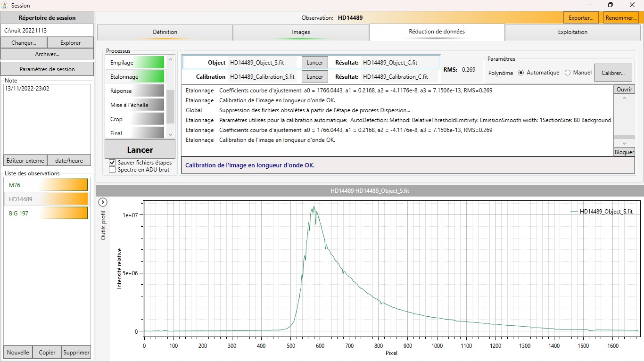Click the session directory path field
Viewport: 644px width, 362px height.
47,30
